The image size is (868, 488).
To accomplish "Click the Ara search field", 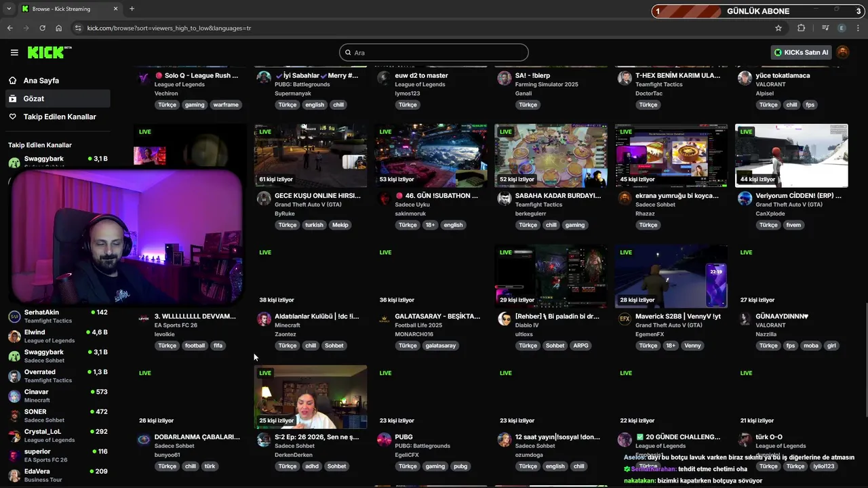I will 434,52.
